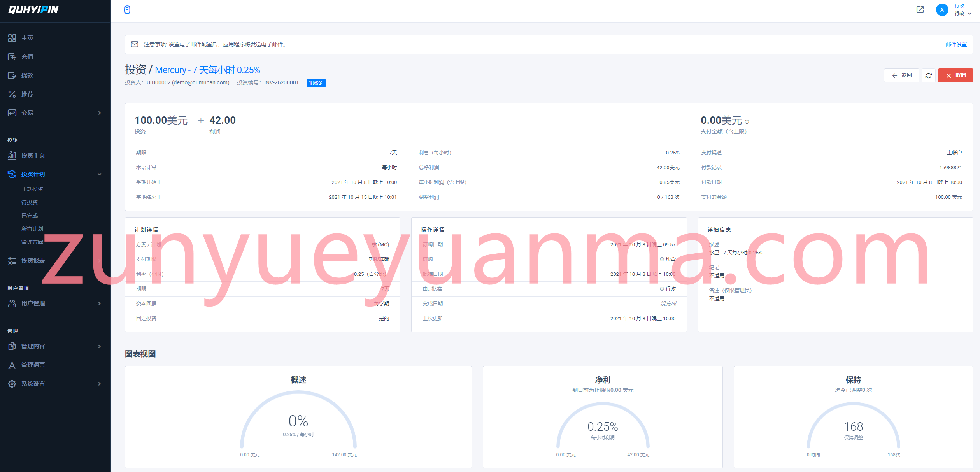
Task: Expand the 交易 submenu arrow
Action: 100,113
